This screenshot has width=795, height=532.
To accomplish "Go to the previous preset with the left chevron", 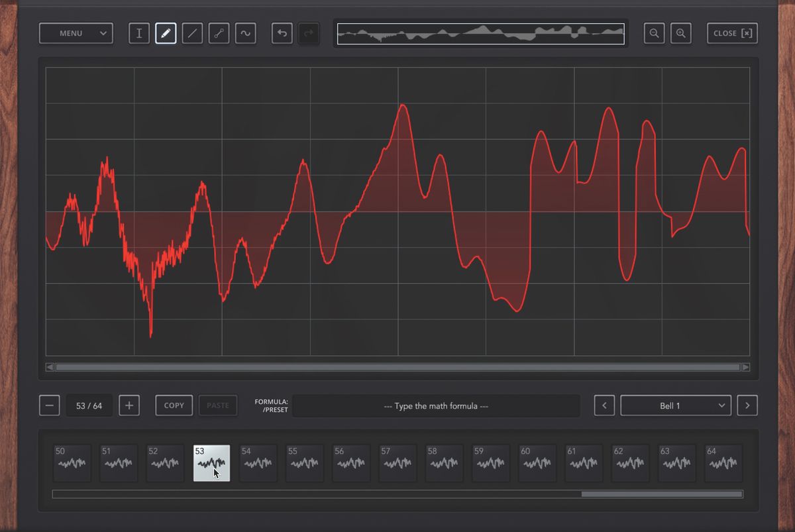I will click(604, 405).
